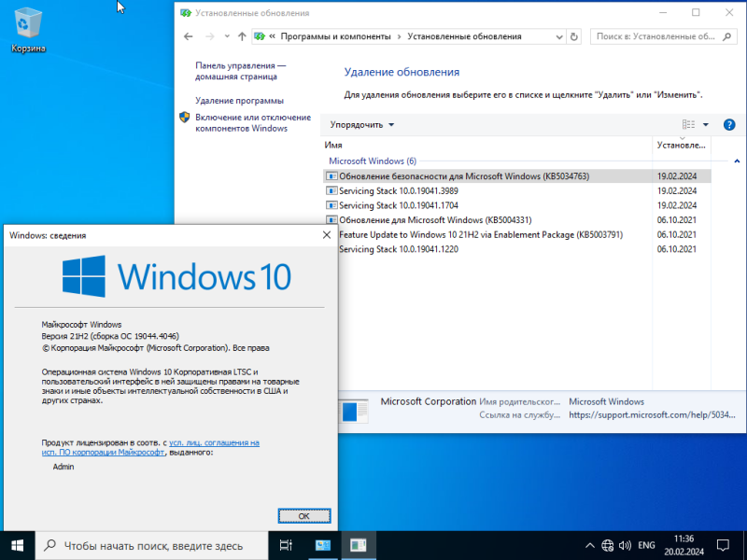Click the taskbar search box

click(x=152, y=546)
